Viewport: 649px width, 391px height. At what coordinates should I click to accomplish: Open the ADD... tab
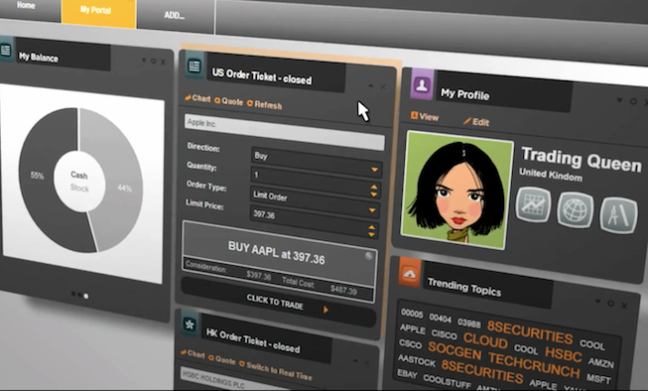(175, 15)
